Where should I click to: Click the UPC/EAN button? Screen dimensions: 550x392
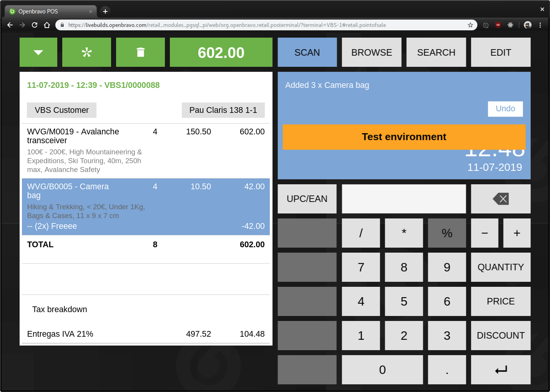[x=307, y=199]
